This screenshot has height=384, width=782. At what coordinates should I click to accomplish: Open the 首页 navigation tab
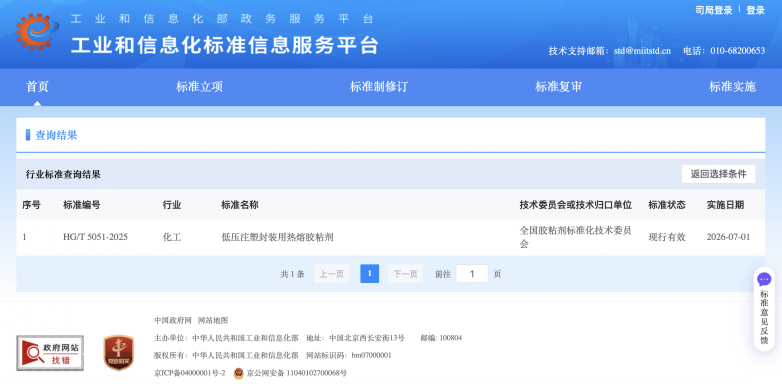[37, 87]
